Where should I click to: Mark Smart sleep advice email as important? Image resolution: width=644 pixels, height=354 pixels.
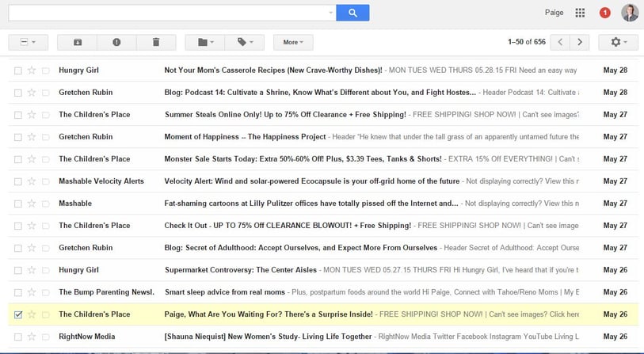click(46, 292)
